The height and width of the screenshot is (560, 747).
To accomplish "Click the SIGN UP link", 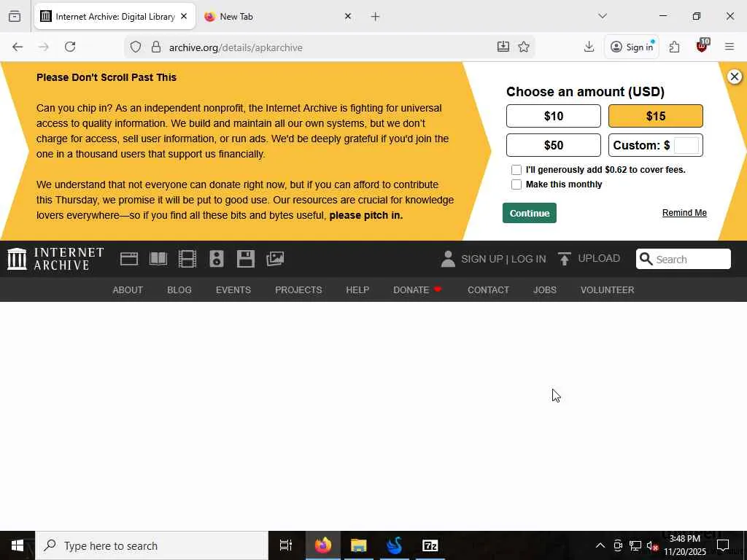I will [481, 259].
